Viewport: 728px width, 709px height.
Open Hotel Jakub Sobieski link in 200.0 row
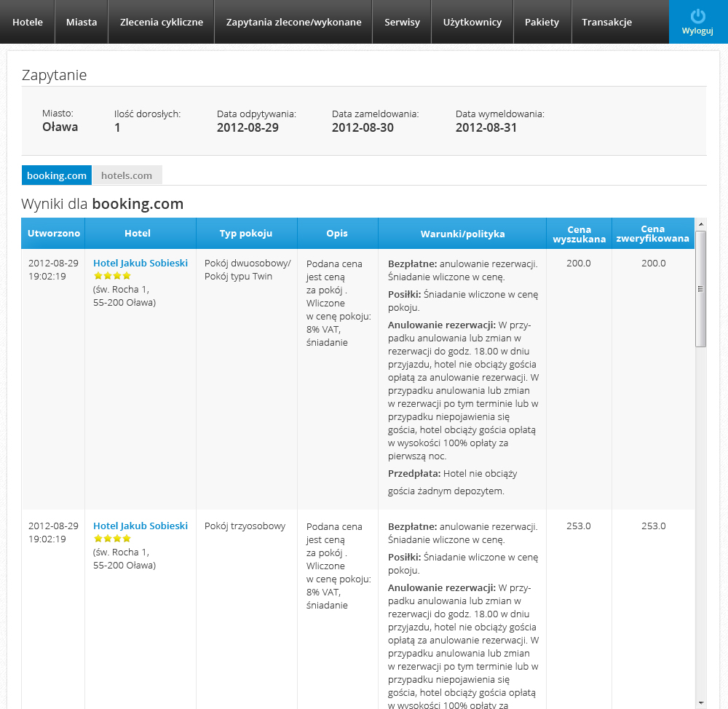141,263
